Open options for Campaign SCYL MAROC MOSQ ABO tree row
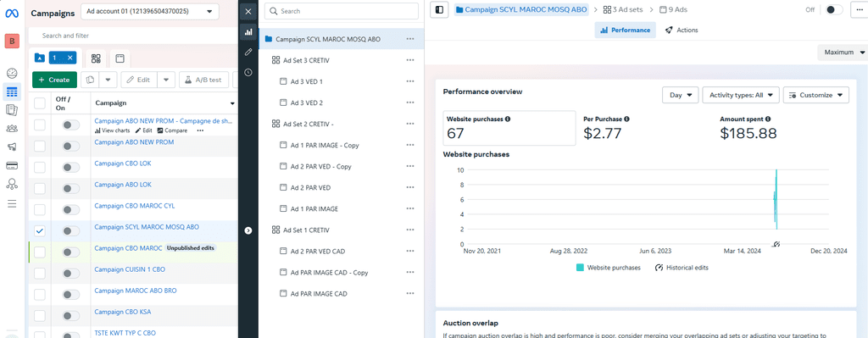The image size is (868, 338). click(x=410, y=39)
